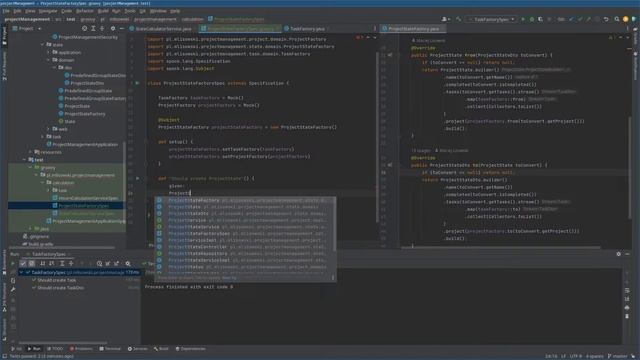Open the TaskFactorySpec run configuration dropdown
This screenshot has width=640, height=360.
(491, 19)
